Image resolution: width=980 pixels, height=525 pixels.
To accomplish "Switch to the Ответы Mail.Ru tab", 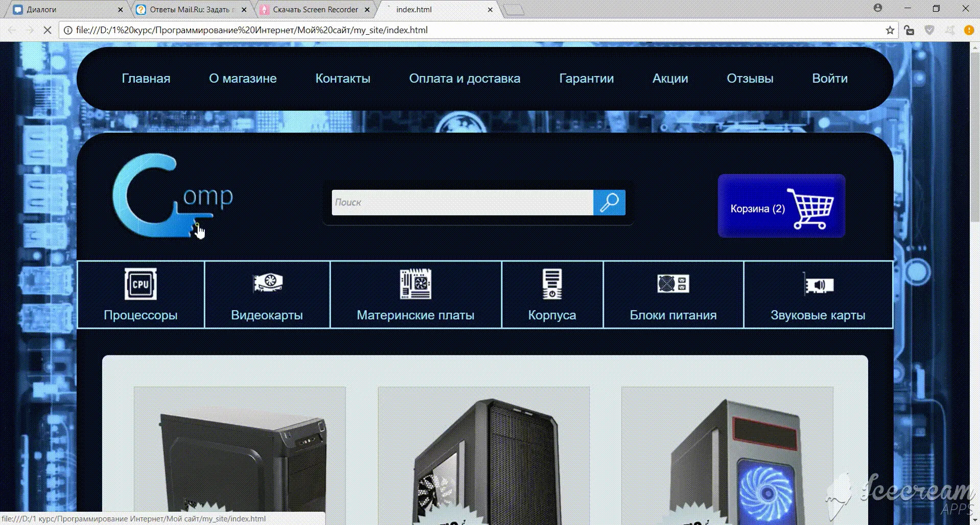I will pos(190,10).
